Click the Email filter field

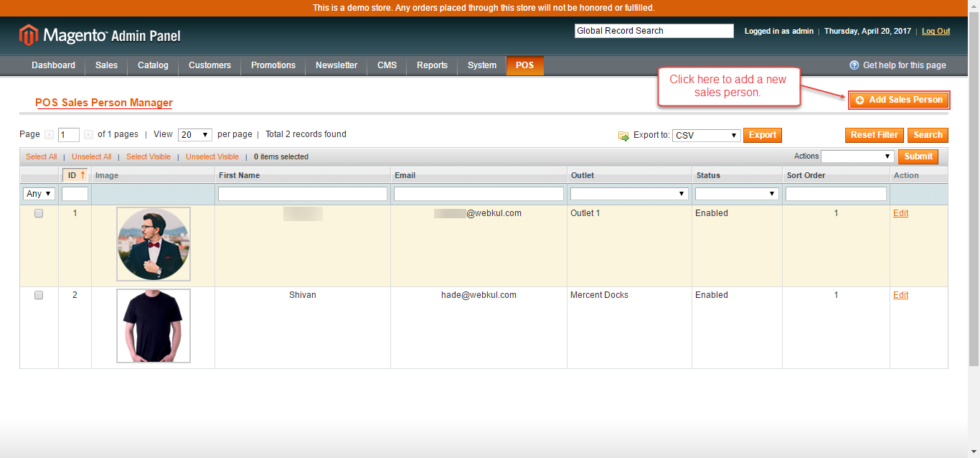click(x=479, y=194)
